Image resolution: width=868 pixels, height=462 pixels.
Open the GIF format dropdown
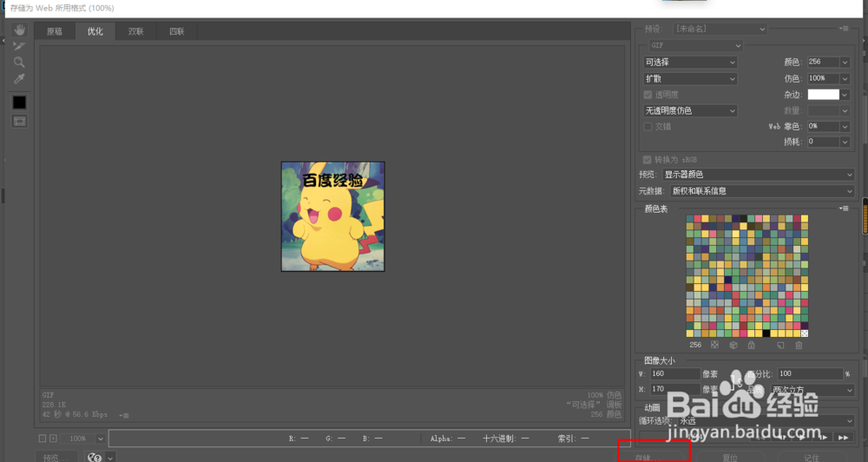695,45
